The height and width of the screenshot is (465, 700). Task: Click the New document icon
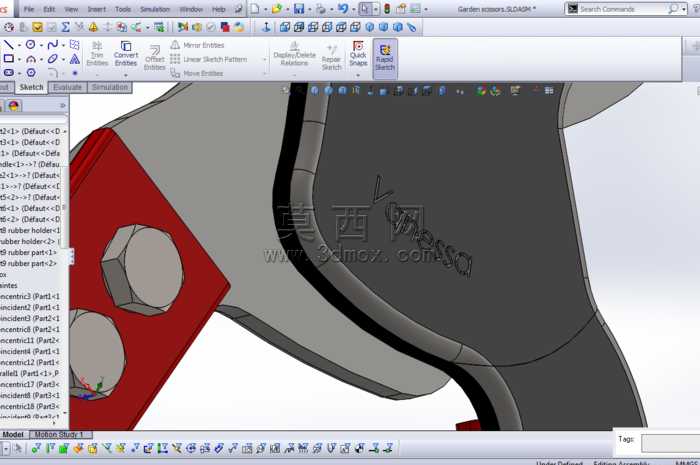254,8
